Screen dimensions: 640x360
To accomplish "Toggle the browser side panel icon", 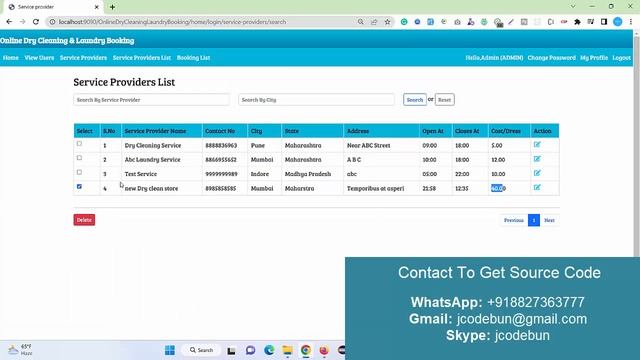I will click(x=604, y=22).
